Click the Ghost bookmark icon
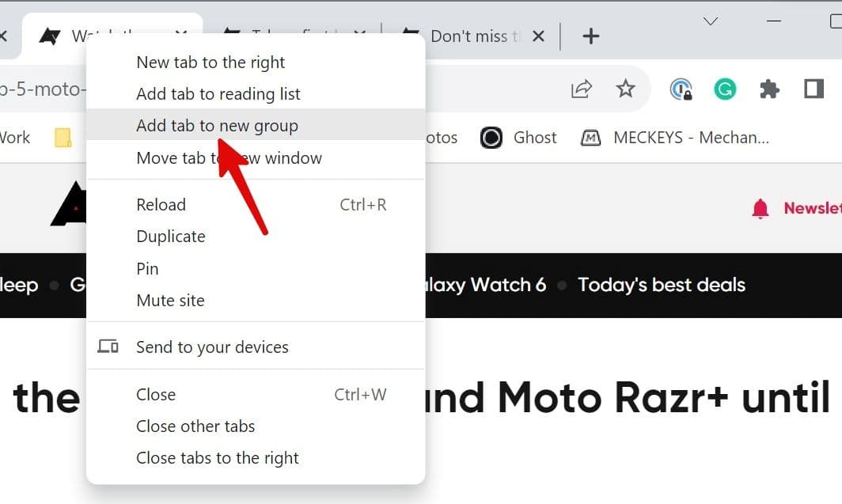 click(x=491, y=137)
